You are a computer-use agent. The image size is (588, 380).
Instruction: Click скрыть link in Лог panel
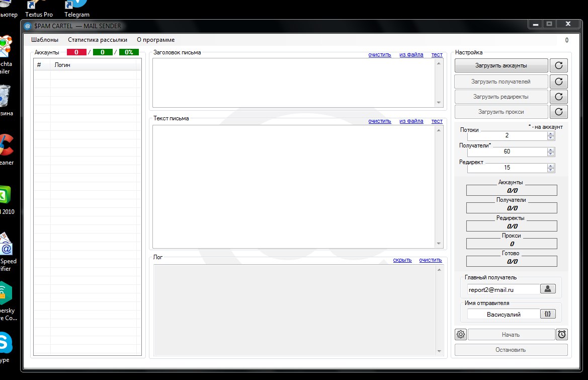coord(402,260)
